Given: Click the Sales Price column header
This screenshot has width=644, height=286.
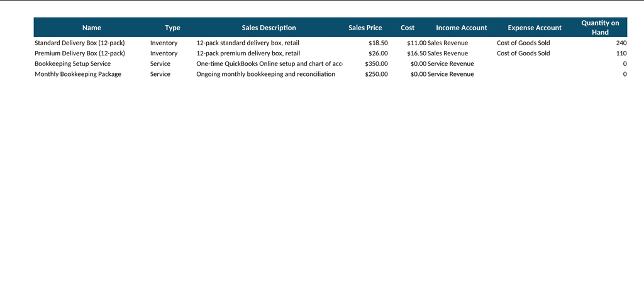Looking at the screenshot, I should (365, 28).
